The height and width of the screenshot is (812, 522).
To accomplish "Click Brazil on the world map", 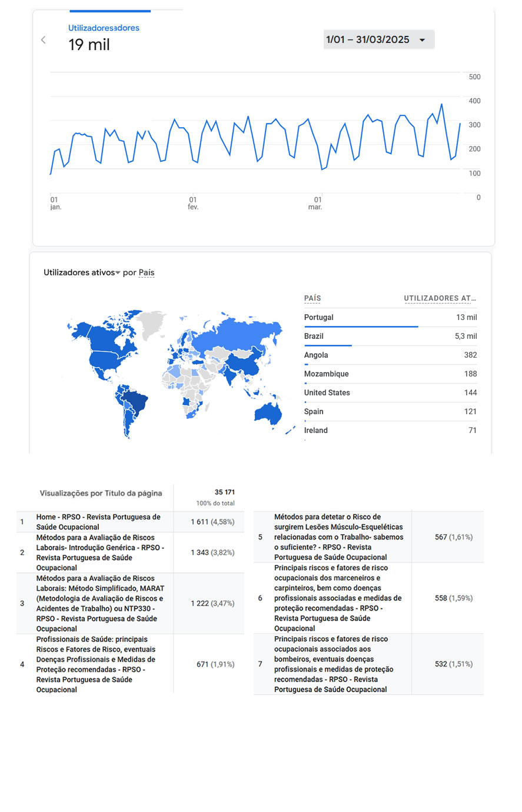I will coord(137,403).
